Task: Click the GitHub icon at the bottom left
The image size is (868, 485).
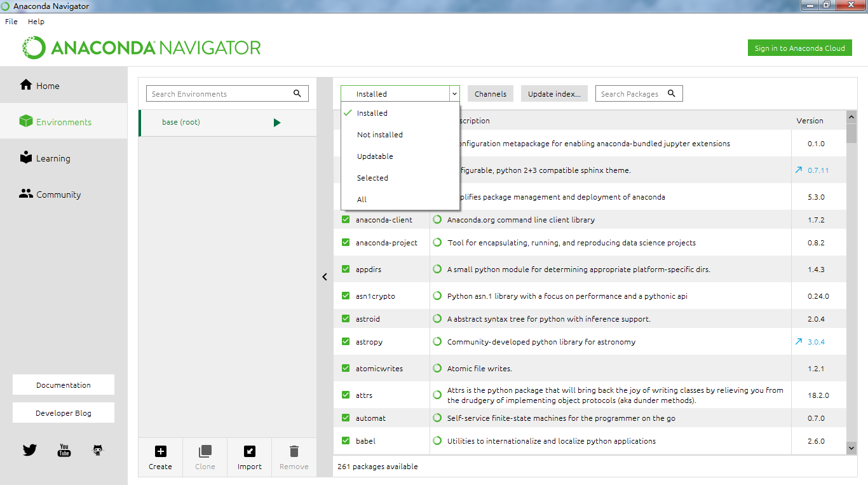Action: pyautogui.click(x=97, y=450)
